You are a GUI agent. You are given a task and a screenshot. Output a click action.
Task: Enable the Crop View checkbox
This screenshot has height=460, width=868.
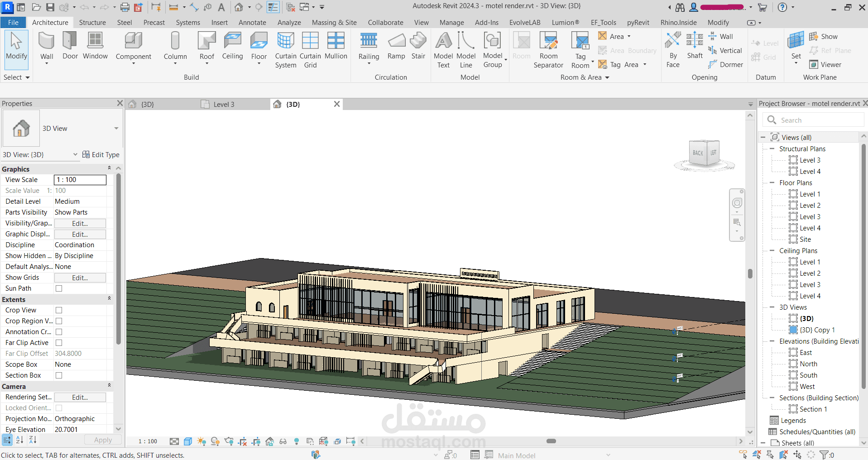pyautogui.click(x=59, y=310)
